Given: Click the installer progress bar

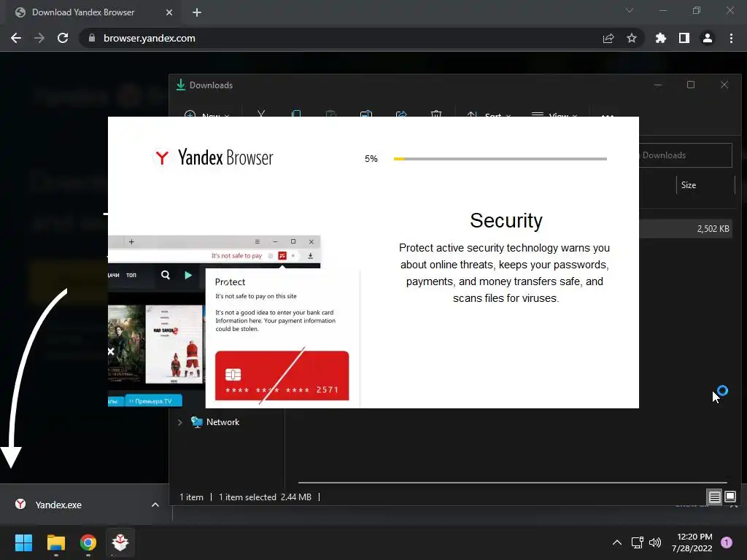Looking at the screenshot, I should point(500,158).
